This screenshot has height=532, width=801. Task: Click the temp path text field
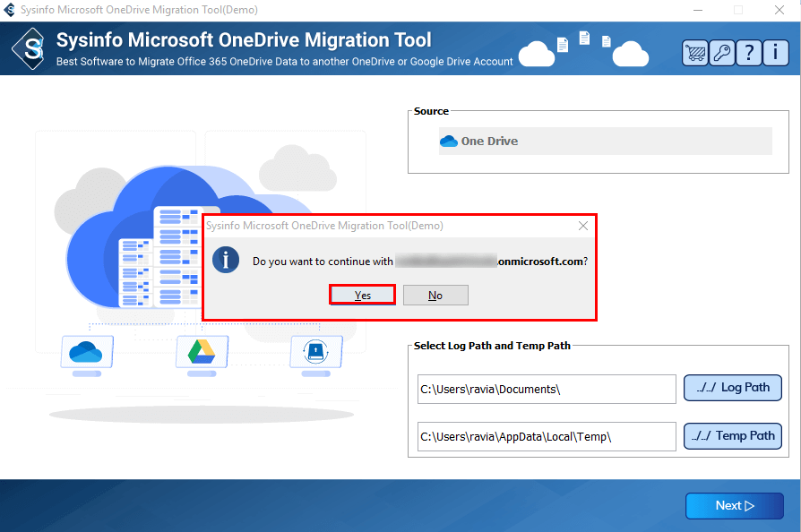(547, 436)
